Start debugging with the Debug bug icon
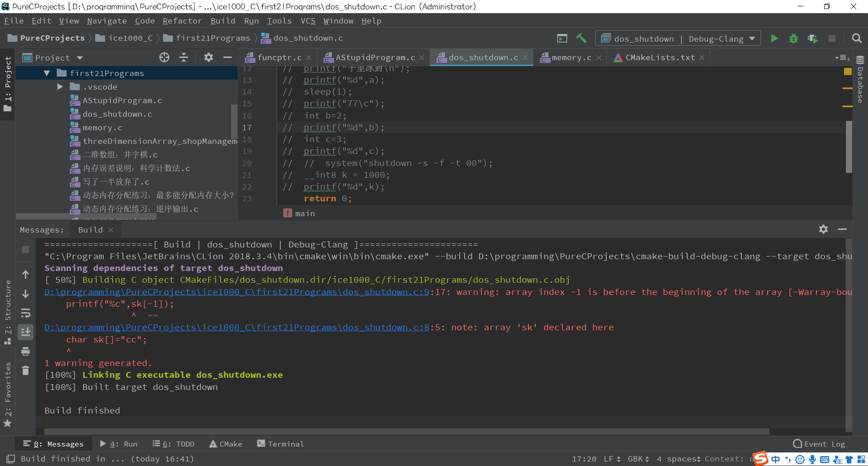Viewport: 868px width, 466px height. pos(793,38)
